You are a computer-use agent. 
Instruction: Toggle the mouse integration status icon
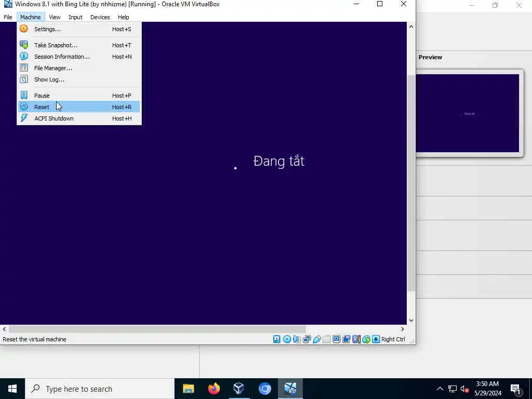pyautogui.click(x=366, y=339)
